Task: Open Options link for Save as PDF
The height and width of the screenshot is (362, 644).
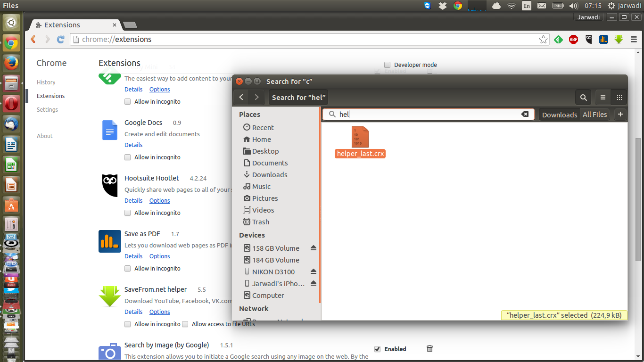Action: point(159,256)
